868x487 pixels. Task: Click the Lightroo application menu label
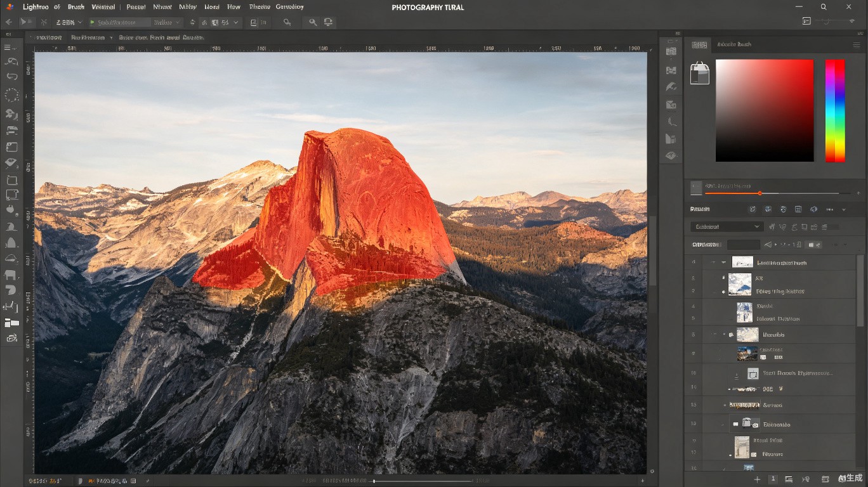tap(36, 7)
